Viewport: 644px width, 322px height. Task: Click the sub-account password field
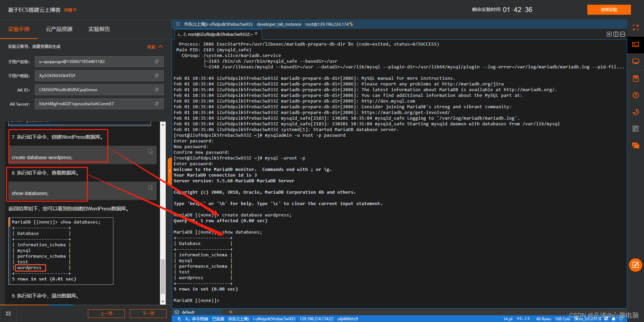coord(99,76)
